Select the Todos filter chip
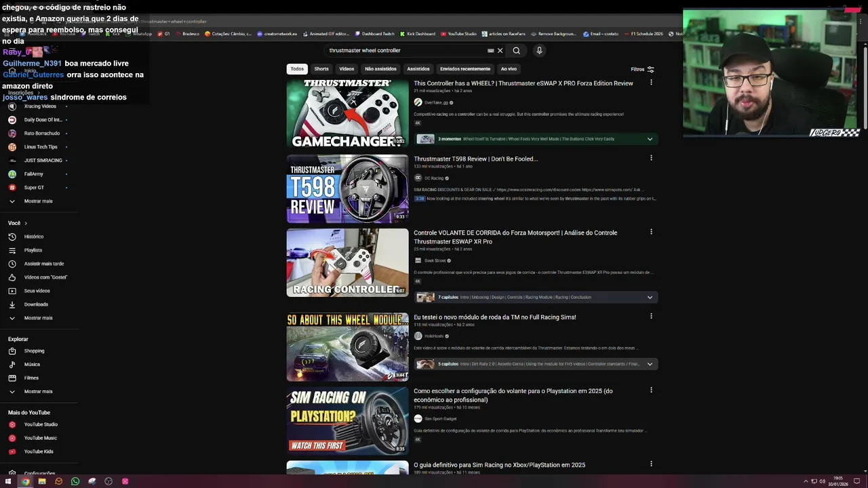Viewport: 868px width, 488px height. pyautogui.click(x=297, y=68)
